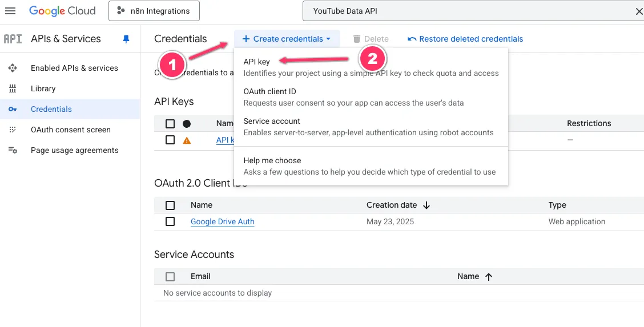Click the key icon next to Credentials

pos(13,109)
